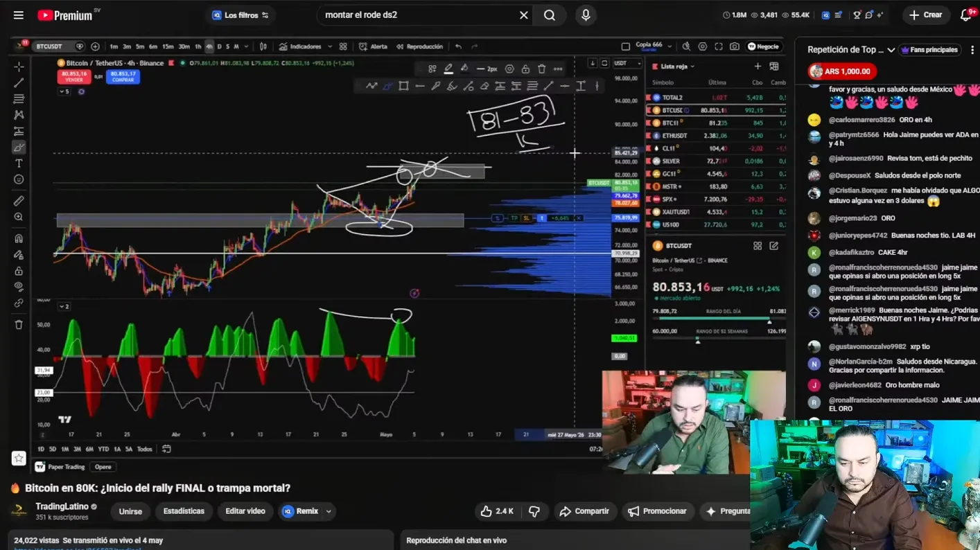
Task: Clear the YouTube search field
Action: [524, 15]
